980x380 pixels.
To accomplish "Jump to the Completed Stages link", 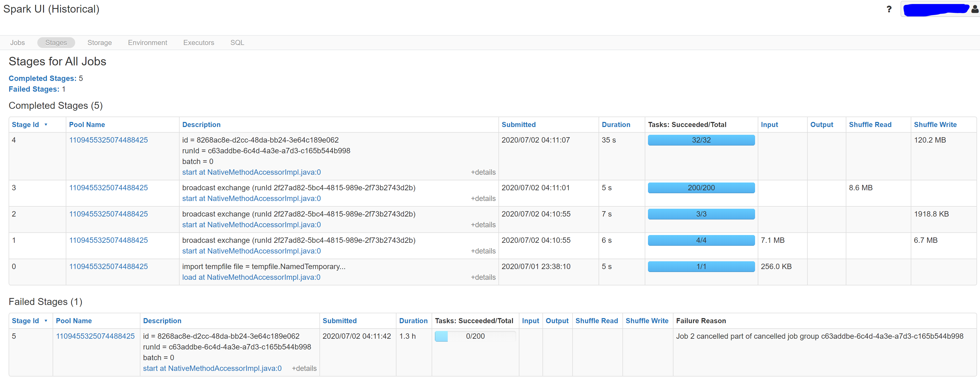I will (42, 78).
